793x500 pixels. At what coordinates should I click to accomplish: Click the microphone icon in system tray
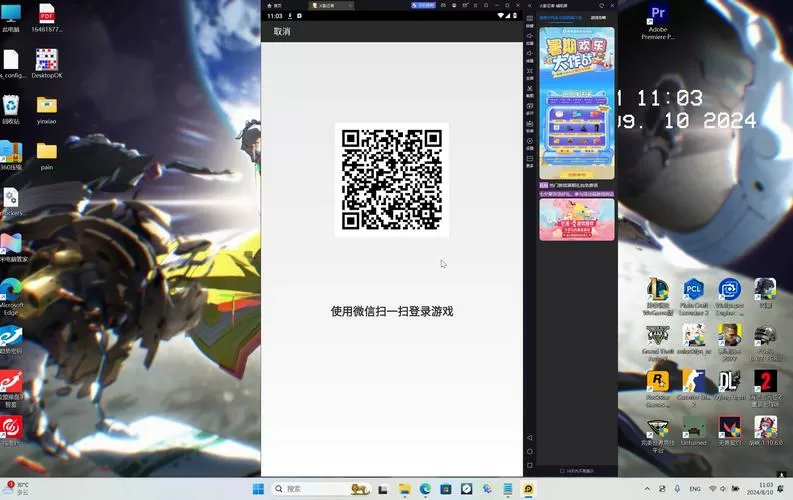tap(677, 489)
